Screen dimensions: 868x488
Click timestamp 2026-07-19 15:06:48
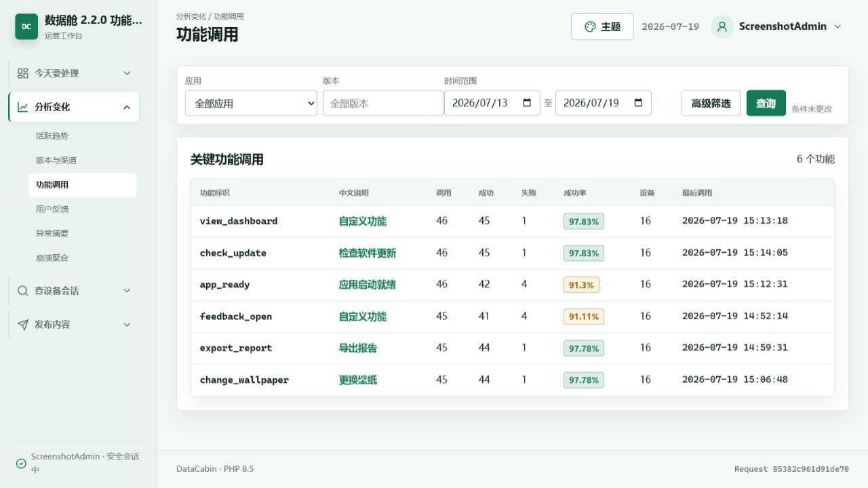[x=735, y=380]
